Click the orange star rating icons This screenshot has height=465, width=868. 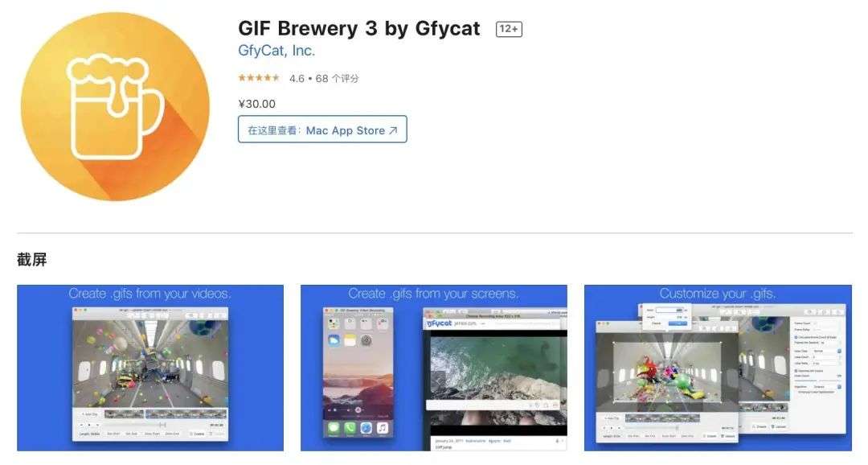(x=259, y=78)
